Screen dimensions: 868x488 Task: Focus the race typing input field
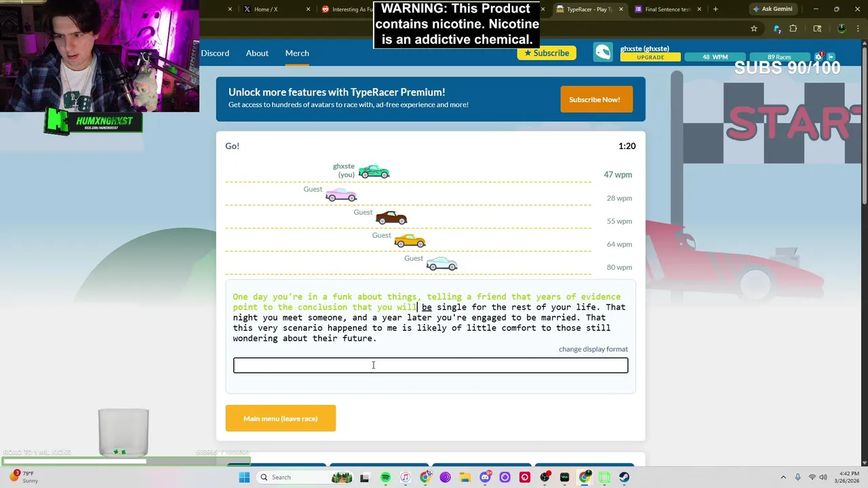(x=431, y=365)
